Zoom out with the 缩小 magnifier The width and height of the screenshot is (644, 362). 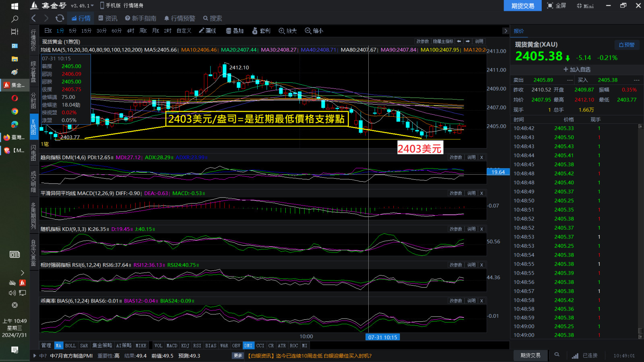314,31
